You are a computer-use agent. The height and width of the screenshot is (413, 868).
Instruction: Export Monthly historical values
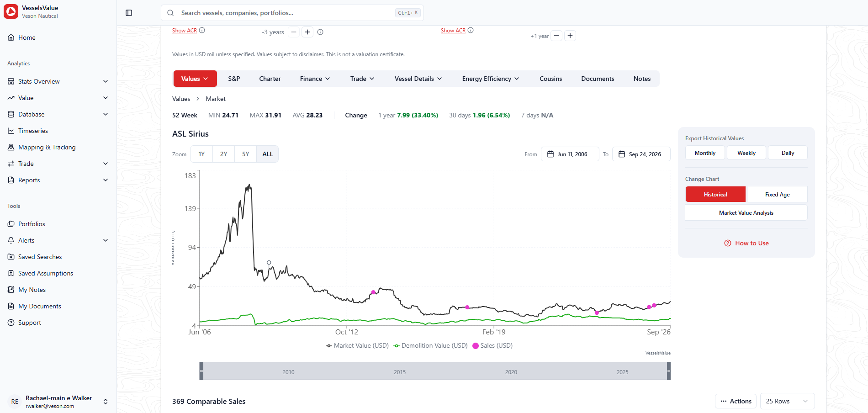pos(705,153)
